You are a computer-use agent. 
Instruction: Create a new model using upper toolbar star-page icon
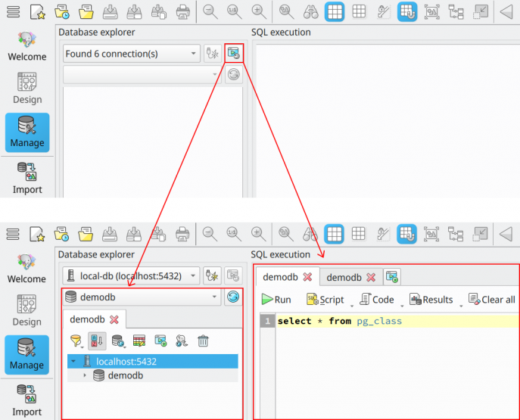coord(37,12)
